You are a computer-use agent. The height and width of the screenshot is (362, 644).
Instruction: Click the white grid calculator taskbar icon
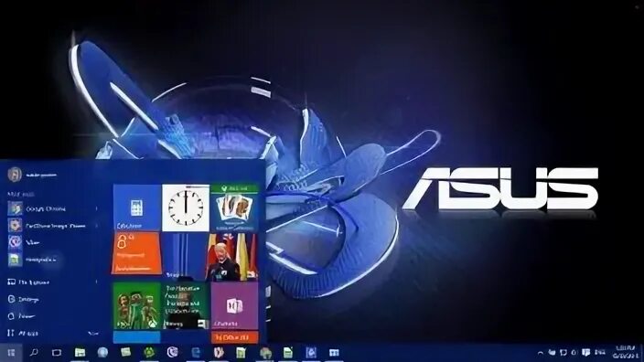(334, 353)
